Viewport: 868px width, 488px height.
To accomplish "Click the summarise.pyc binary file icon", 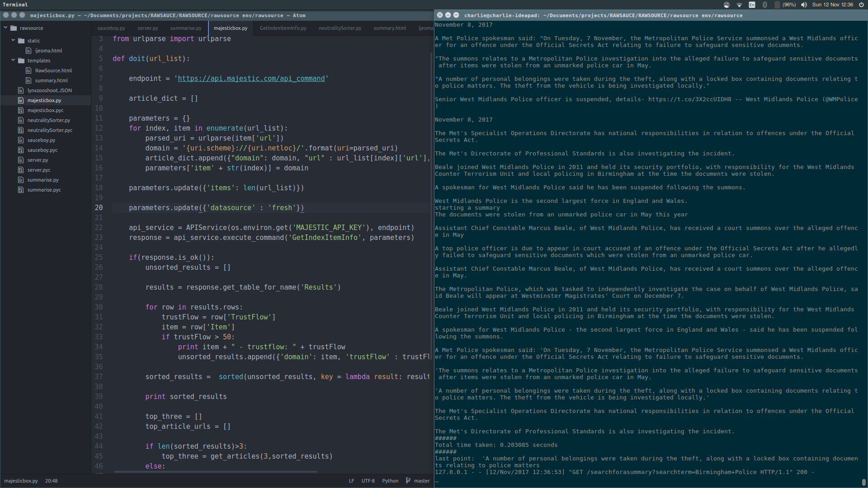I will (x=21, y=190).
